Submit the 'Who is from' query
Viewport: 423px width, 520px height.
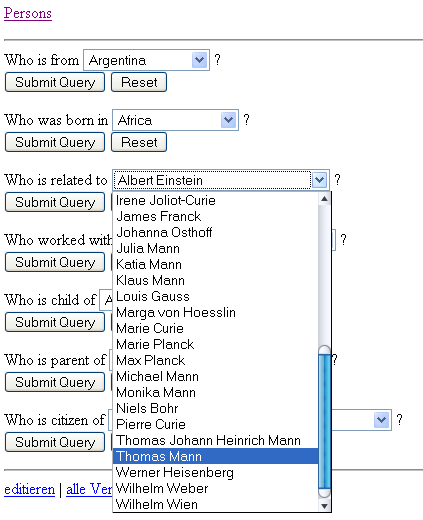point(55,82)
